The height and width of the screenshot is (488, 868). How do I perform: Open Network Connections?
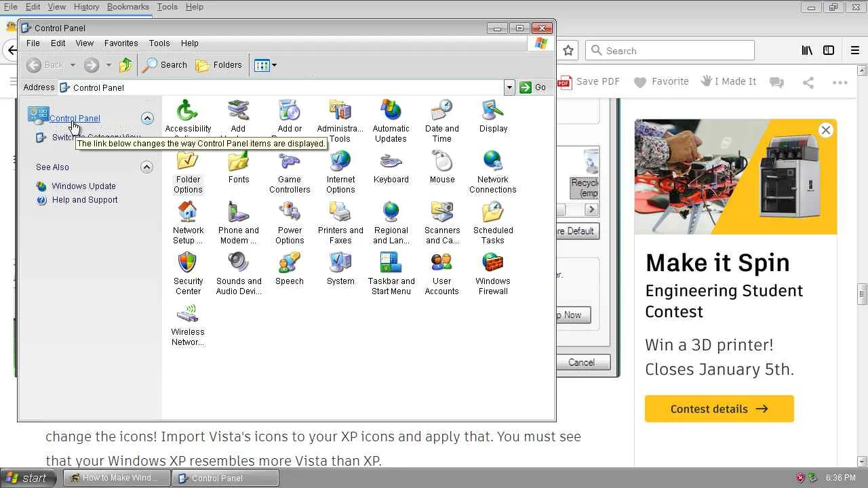[493, 172]
